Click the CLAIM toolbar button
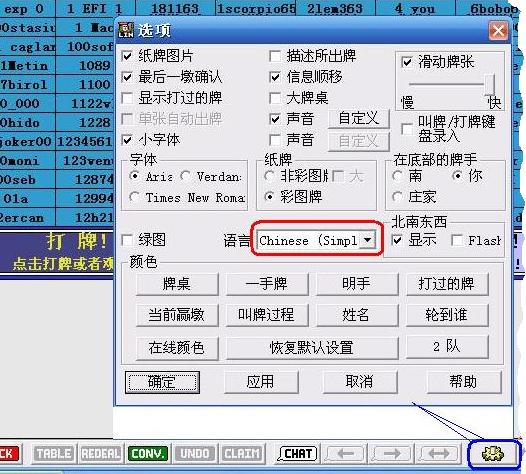The image size is (526, 474). point(242,454)
